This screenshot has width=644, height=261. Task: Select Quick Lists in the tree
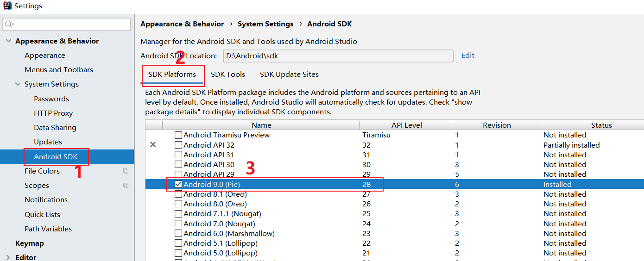(x=42, y=215)
